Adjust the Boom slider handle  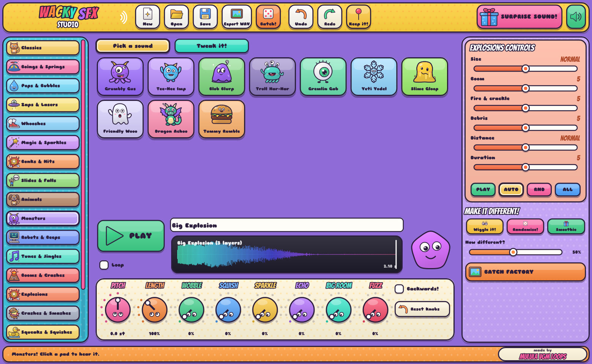[x=526, y=88]
